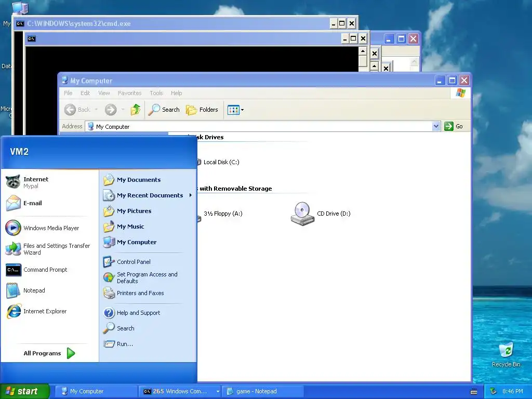Switch to My Computer taskbar button
Image resolution: width=532 pixels, height=399 pixels.
[x=96, y=391]
